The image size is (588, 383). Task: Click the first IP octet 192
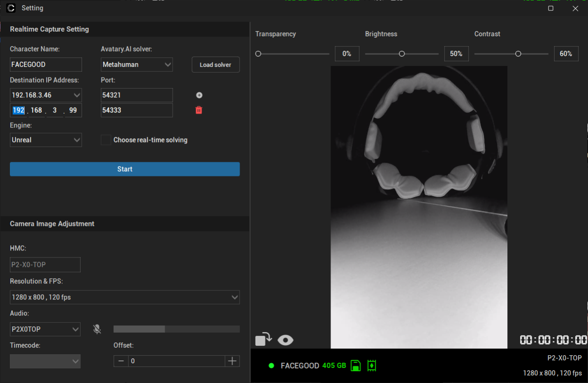(18, 110)
